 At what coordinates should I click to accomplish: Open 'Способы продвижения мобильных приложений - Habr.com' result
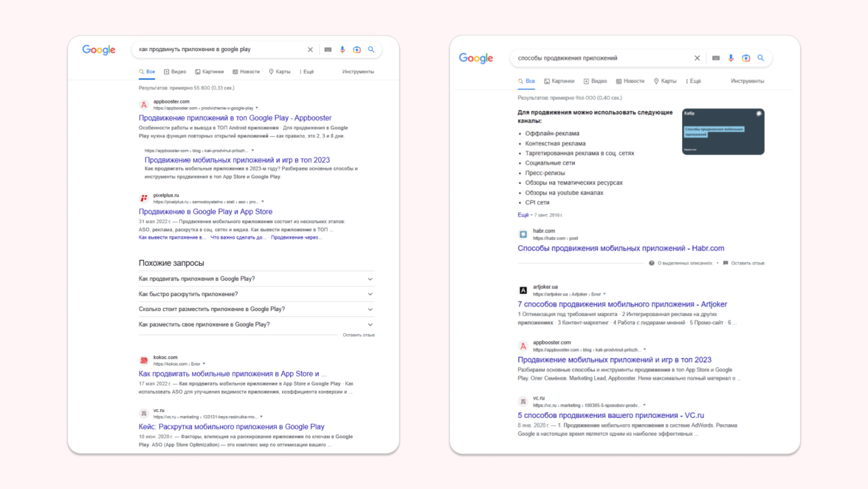[621, 248]
